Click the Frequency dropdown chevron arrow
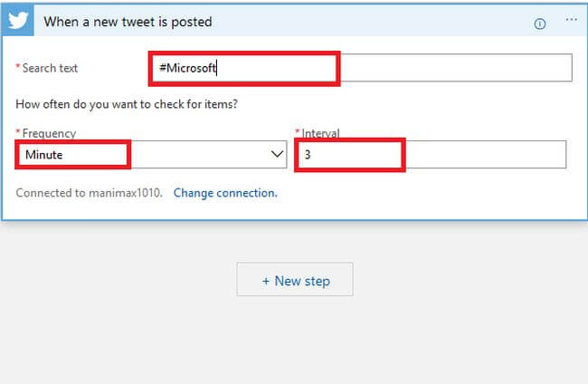 tap(278, 155)
